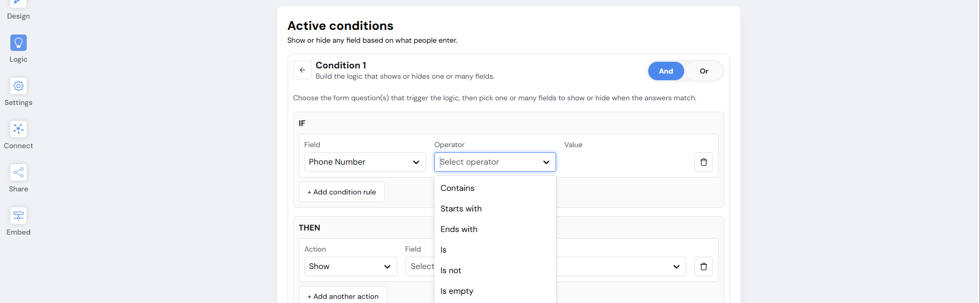The image size is (980, 303).
Task: Open the Embed icon in sidebar
Action: coord(19,216)
